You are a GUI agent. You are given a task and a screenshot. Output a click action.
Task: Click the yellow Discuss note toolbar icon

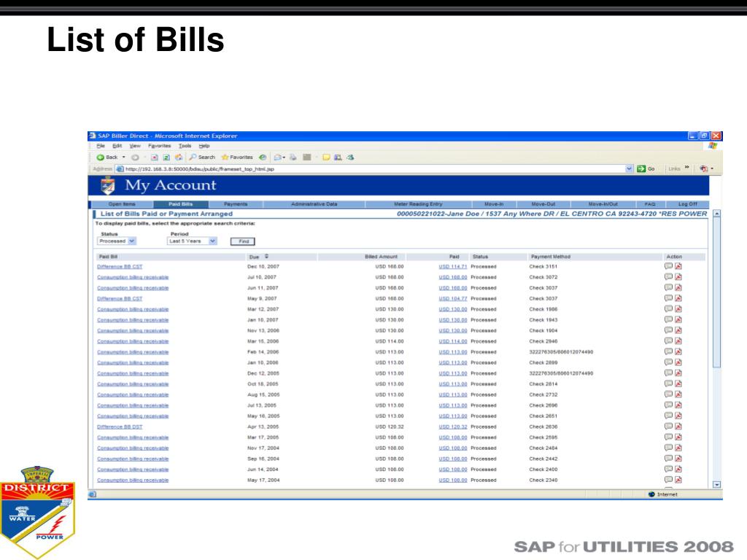(x=326, y=157)
